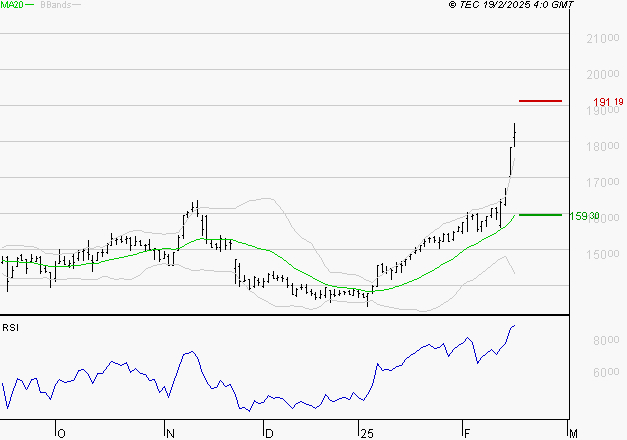This screenshot has width=627, height=440.
Task: Click the RSI panel label
Action: [10, 328]
